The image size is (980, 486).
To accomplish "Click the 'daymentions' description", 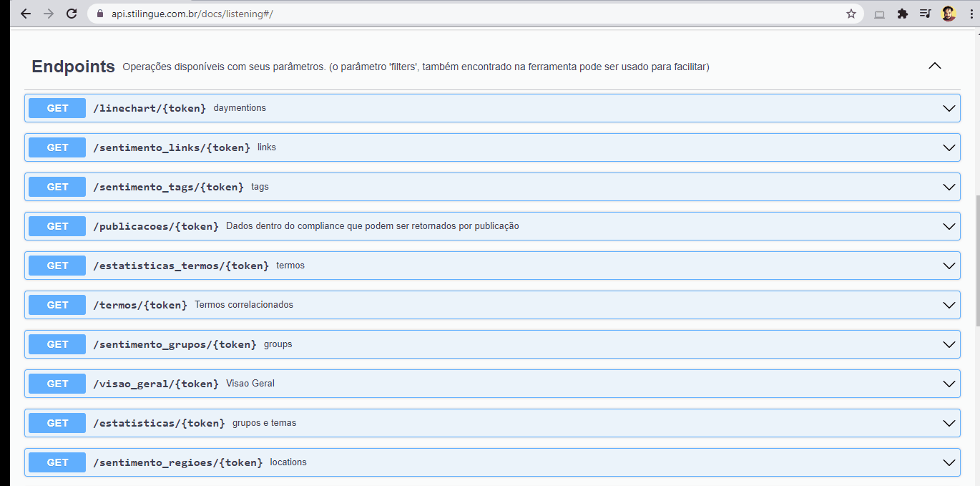I will [240, 108].
